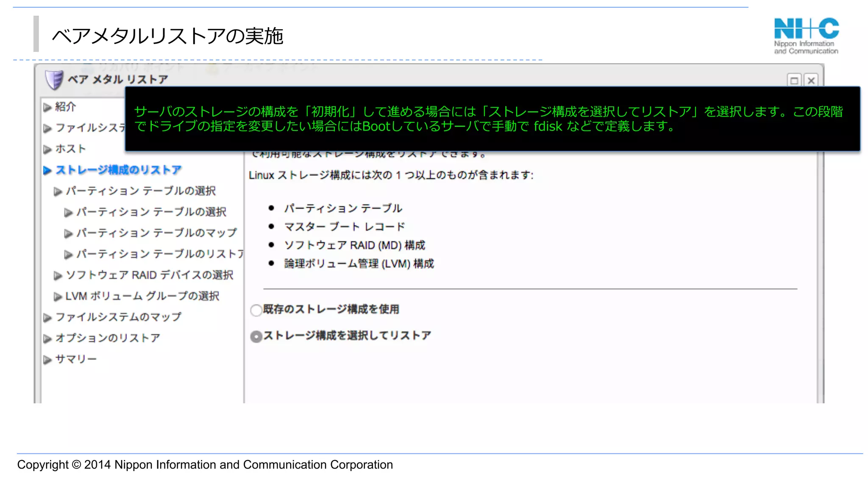The height and width of the screenshot is (488, 868).
Task: Click the NI+C company logo
Action: pos(806,36)
